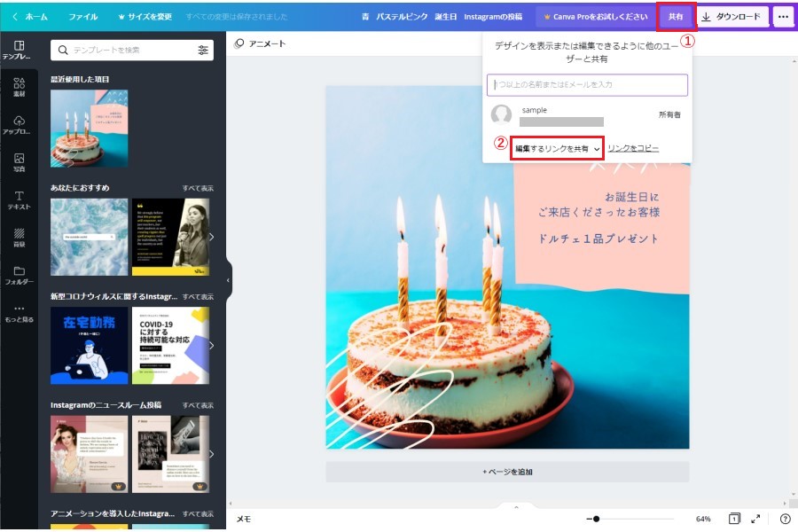Open the Background (背景) panel

19,237
